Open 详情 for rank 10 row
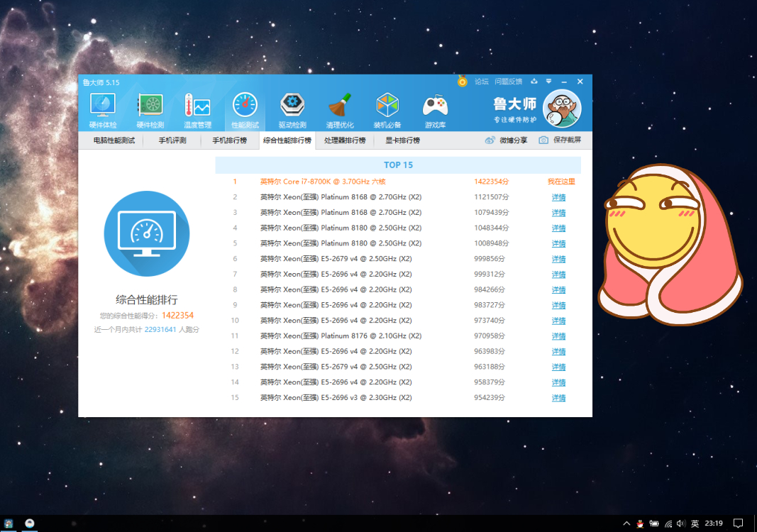The image size is (757, 532). coord(558,321)
